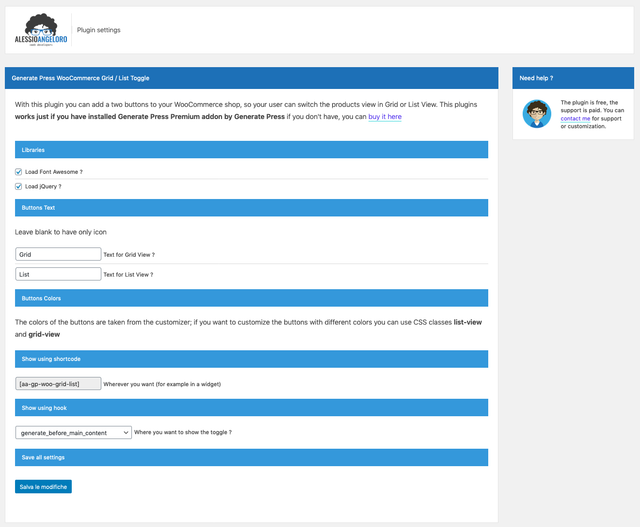Click the Show using hook header
The width and height of the screenshot is (640, 527).
(251, 407)
